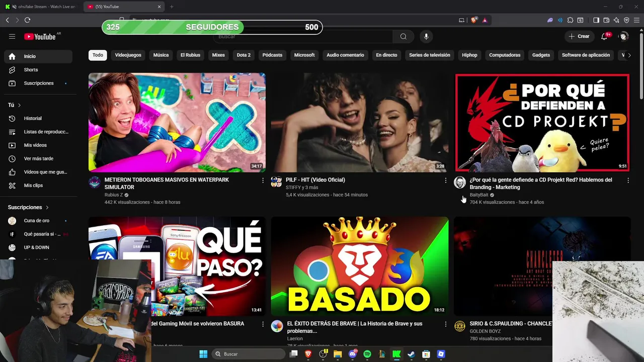Image resolution: width=644 pixels, height=362 pixels.
Task: Open a new browser tab
Action: [172, 7]
